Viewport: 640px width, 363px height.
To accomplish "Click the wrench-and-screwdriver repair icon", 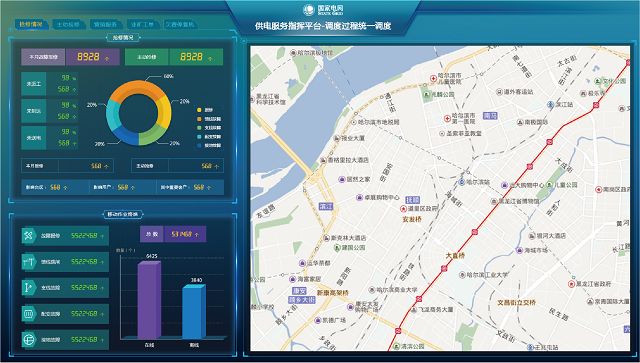I will 28,236.
